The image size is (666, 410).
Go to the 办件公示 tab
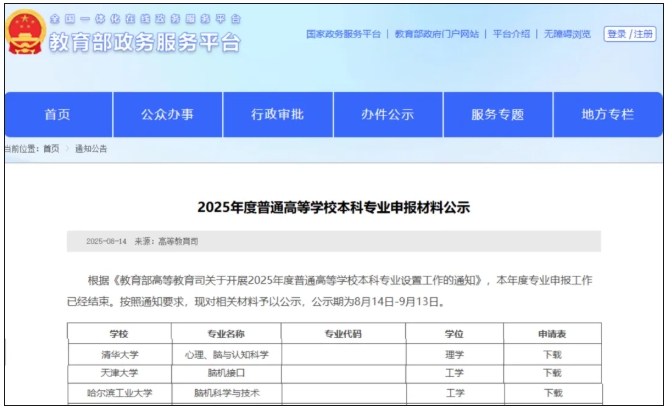387,114
